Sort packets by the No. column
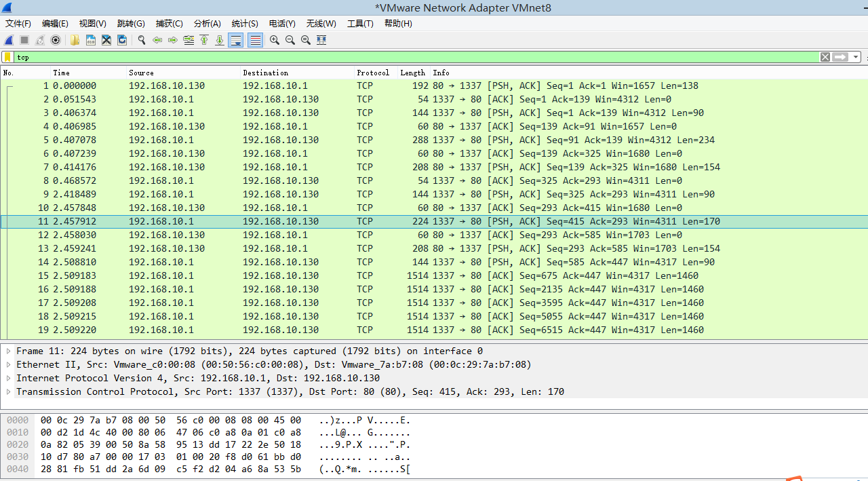The width and height of the screenshot is (868, 481). point(26,73)
